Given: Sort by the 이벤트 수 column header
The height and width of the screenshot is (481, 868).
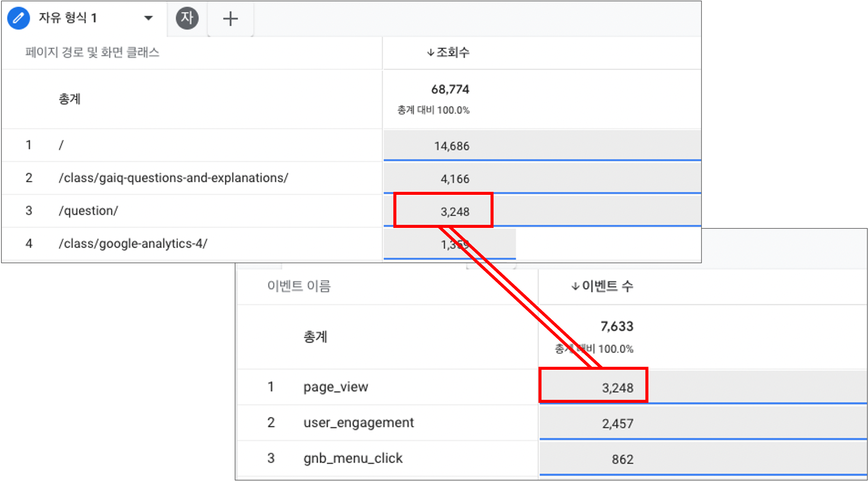Looking at the screenshot, I should coord(608,286).
